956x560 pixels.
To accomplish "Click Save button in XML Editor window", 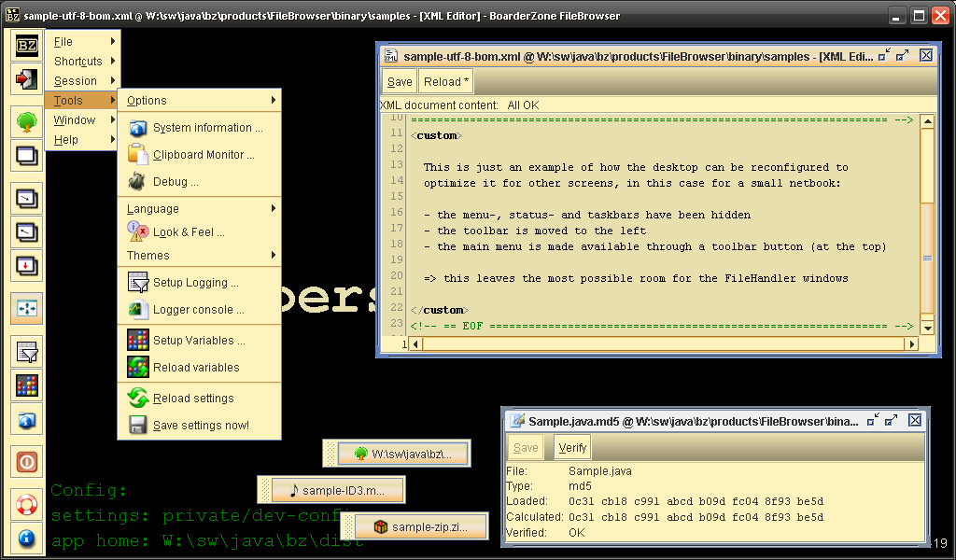I will coord(400,81).
